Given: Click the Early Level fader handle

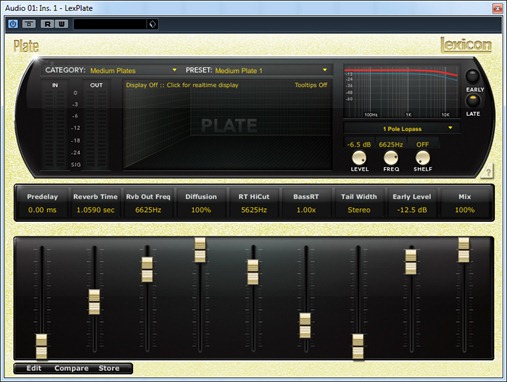Looking at the screenshot, I should click(x=411, y=262).
